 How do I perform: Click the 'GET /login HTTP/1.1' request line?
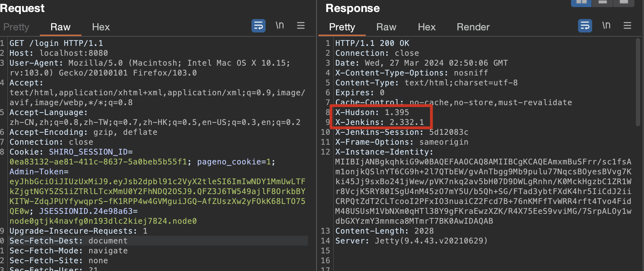coord(56,43)
